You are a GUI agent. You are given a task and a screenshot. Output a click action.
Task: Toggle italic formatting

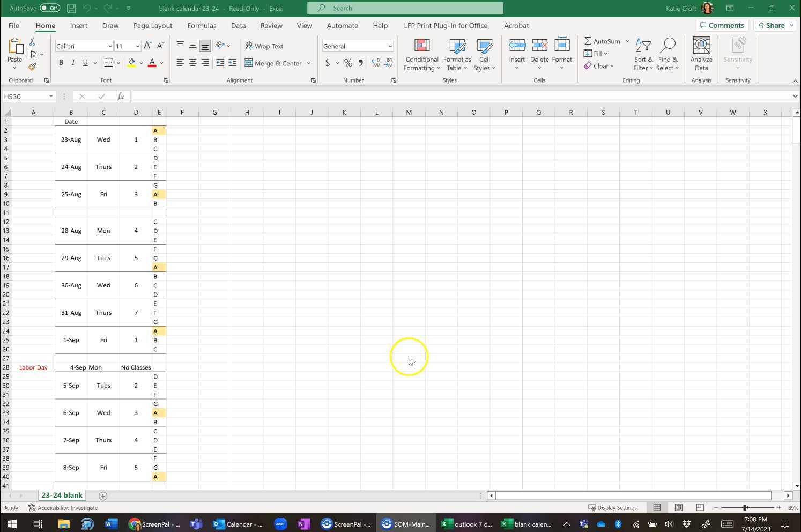click(x=73, y=63)
